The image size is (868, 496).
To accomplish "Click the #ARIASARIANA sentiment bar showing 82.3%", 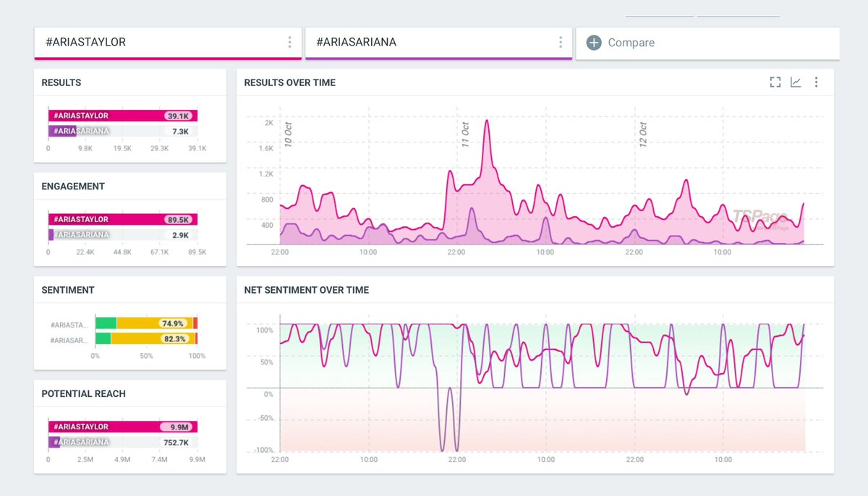I will pos(146,338).
